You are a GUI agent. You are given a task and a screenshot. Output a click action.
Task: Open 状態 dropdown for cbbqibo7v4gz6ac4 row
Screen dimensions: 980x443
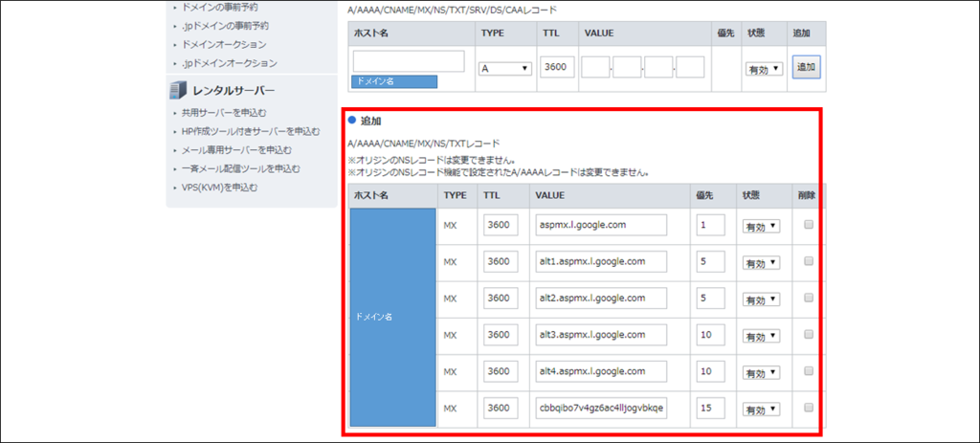tap(761, 410)
